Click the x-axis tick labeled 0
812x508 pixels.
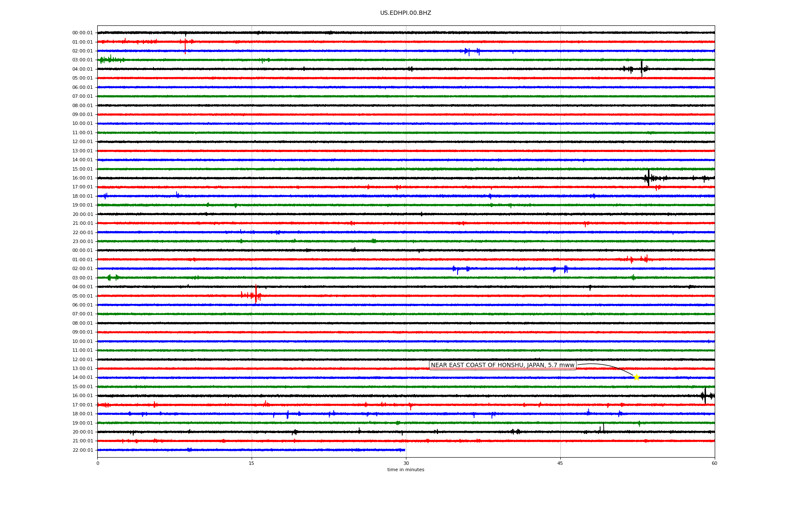tap(98, 463)
